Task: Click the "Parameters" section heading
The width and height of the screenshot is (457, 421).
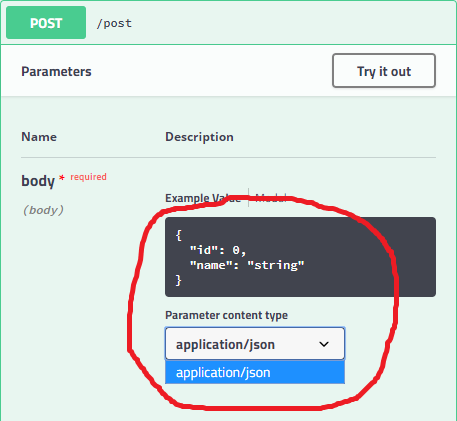Action: point(56,71)
